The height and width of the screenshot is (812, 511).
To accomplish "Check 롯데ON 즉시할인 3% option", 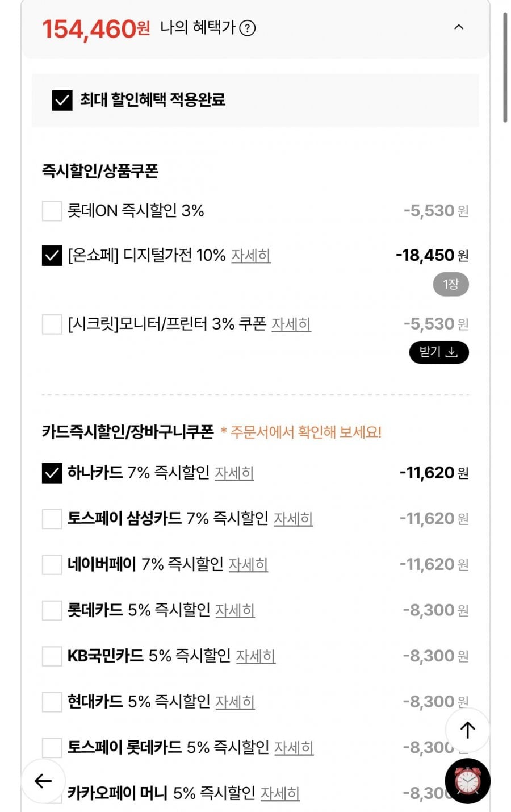I will click(52, 211).
